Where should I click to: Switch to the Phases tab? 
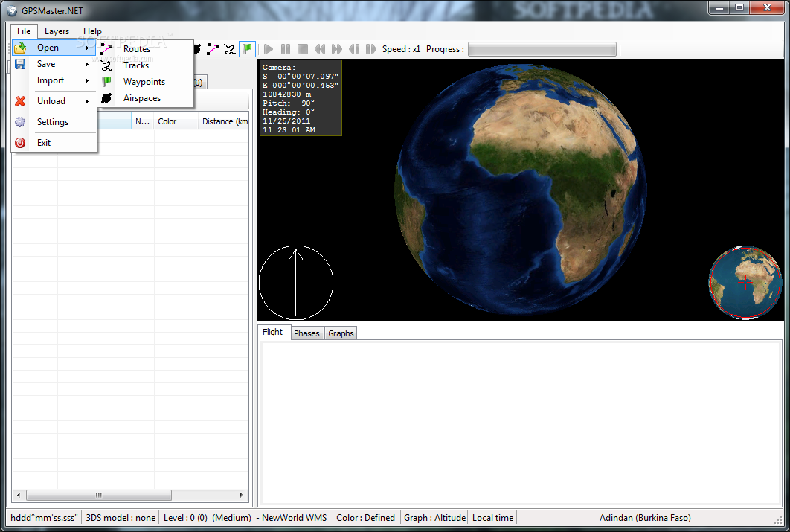pyautogui.click(x=306, y=333)
